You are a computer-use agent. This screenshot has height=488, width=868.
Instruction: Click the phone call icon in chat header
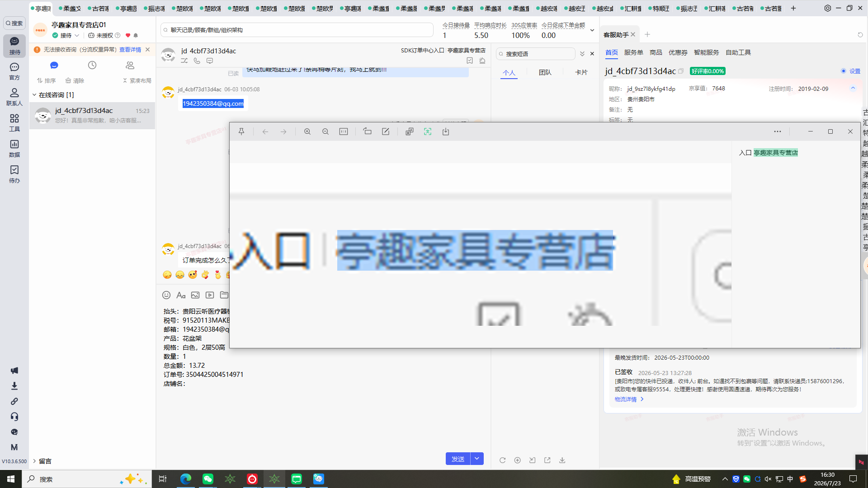click(x=197, y=61)
